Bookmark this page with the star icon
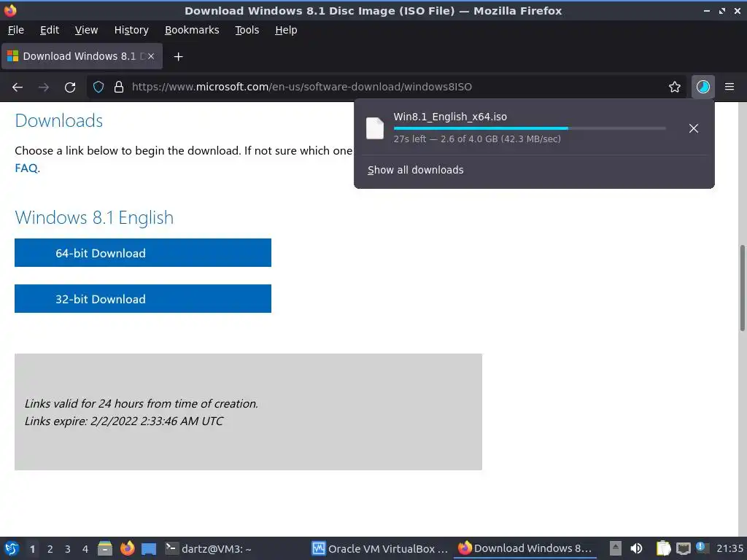 675,87
